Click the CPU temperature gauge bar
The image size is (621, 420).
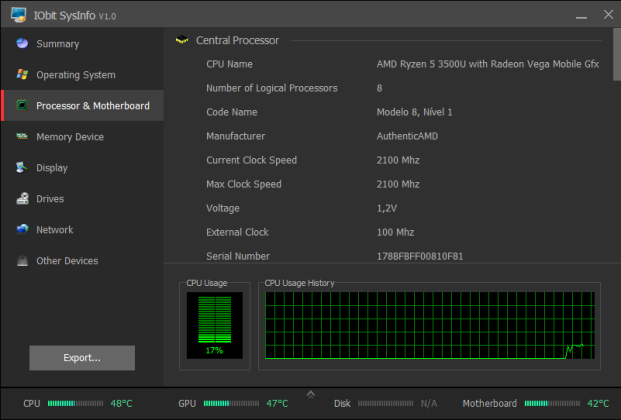75,403
